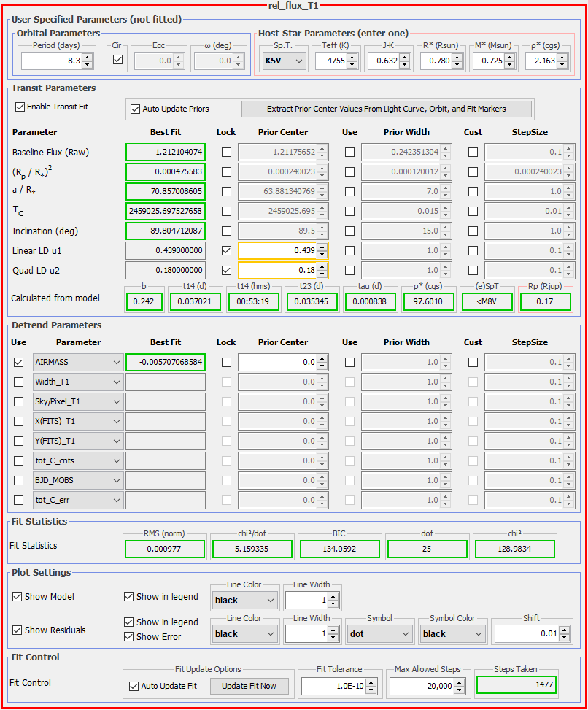The image size is (588, 710).
Task: Click the Update Fit Now button
Action: pos(249,687)
